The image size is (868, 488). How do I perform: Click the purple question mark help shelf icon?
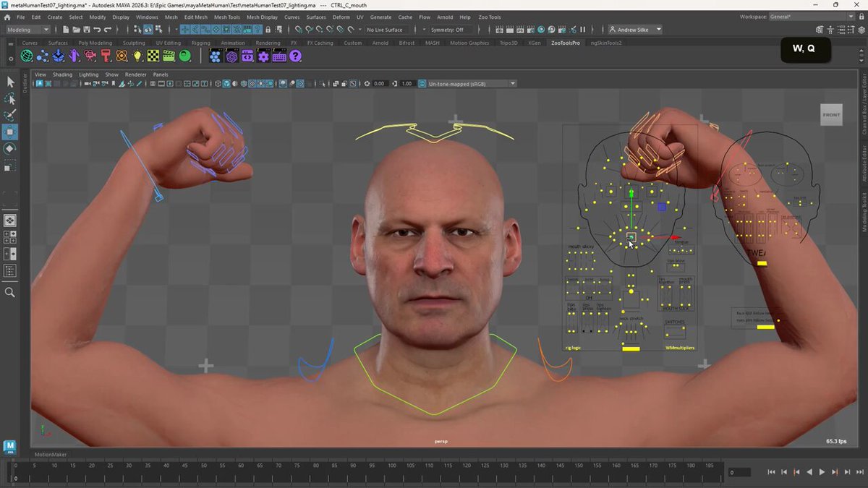pyautogui.click(x=295, y=56)
